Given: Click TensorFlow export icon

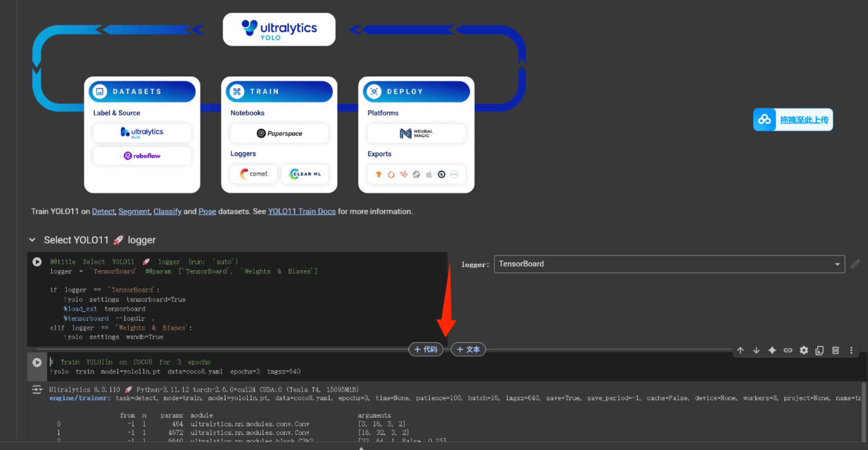Looking at the screenshot, I should point(378,174).
